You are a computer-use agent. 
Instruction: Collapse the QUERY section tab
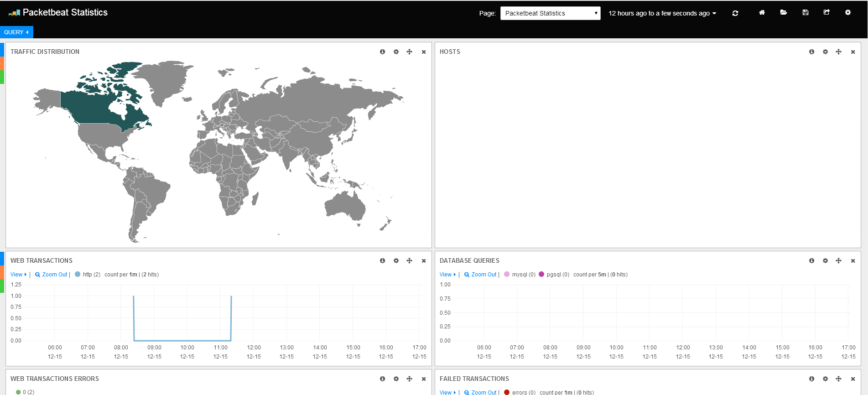pos(16,32)
